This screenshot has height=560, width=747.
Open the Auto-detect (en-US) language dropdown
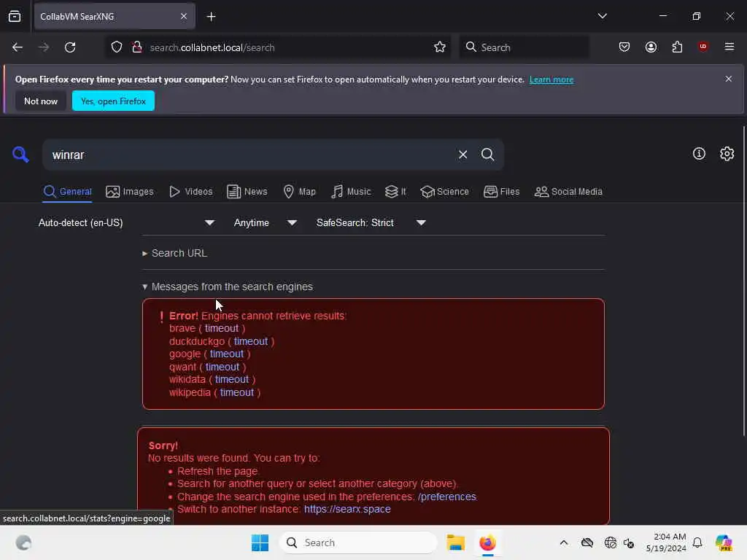[126, 223]
